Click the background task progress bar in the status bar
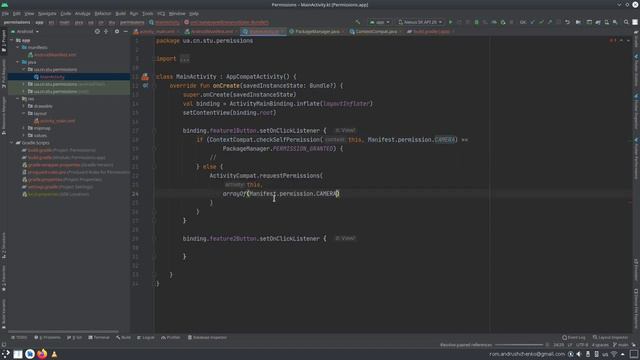 [x=519, y=345]
